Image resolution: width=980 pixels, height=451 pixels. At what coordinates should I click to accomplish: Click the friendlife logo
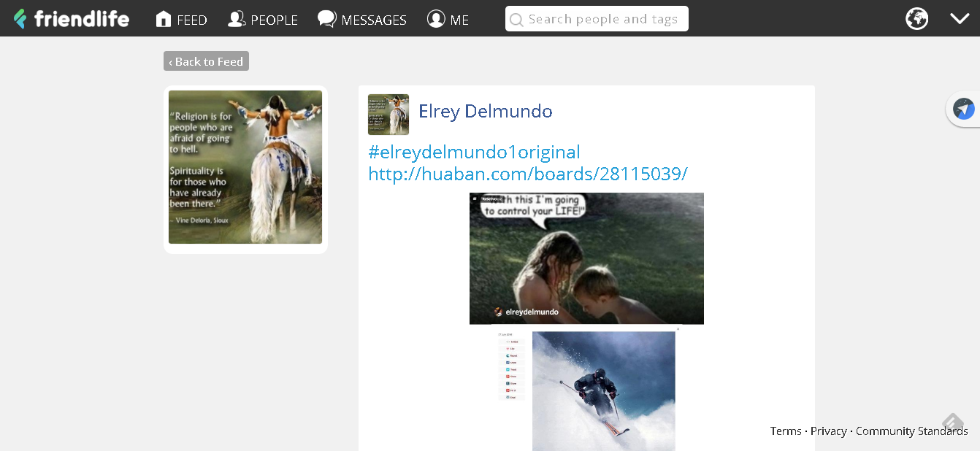(x=72, y=18)
